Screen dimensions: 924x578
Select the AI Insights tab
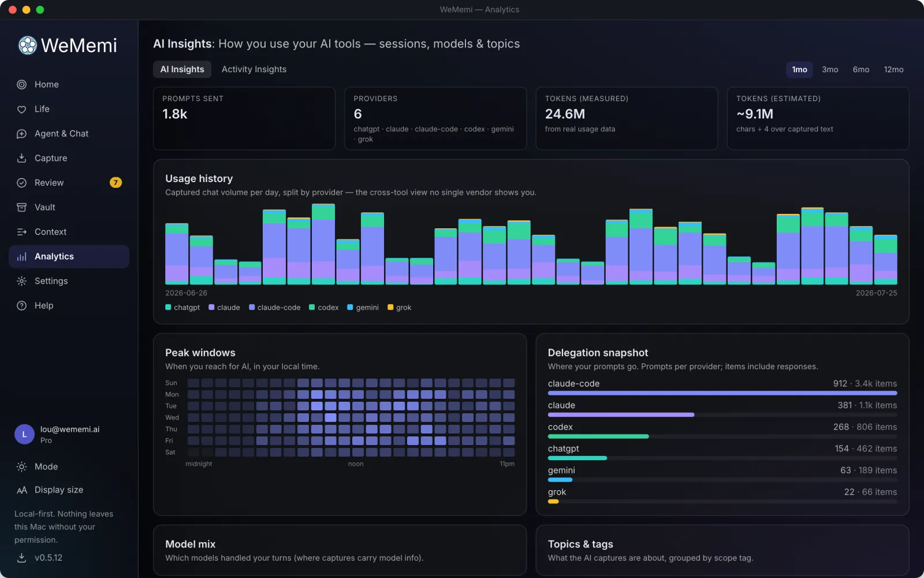tap(182, 69)
